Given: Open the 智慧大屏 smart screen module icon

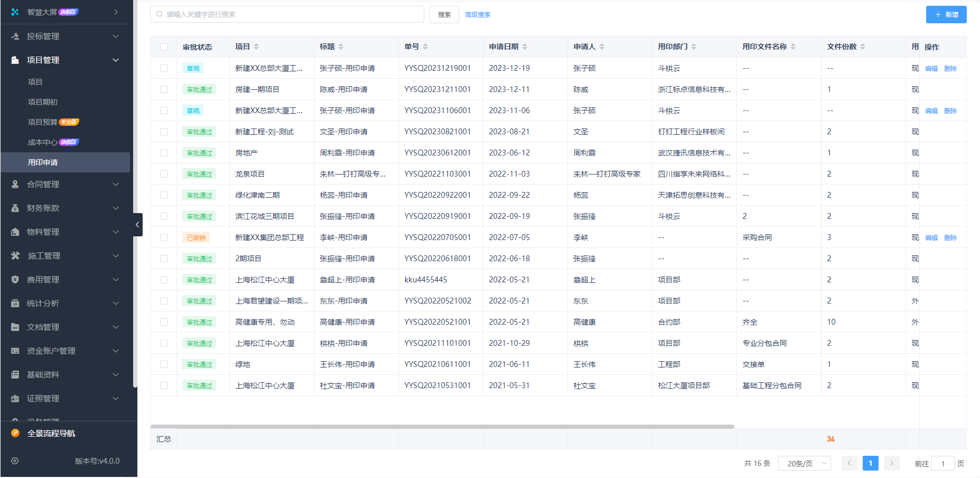Looking at the screenshot, I should point(14,12).
